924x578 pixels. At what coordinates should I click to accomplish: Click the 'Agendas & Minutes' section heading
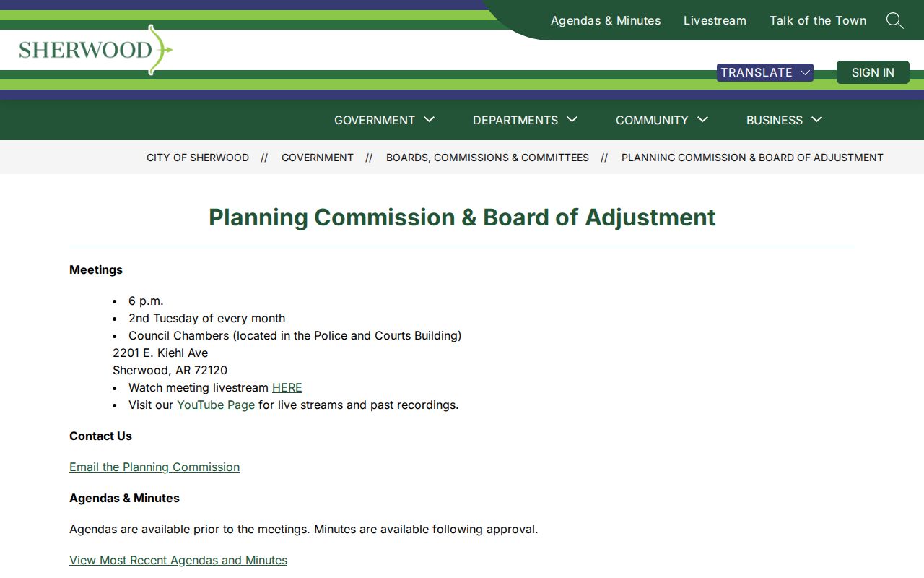124,498
